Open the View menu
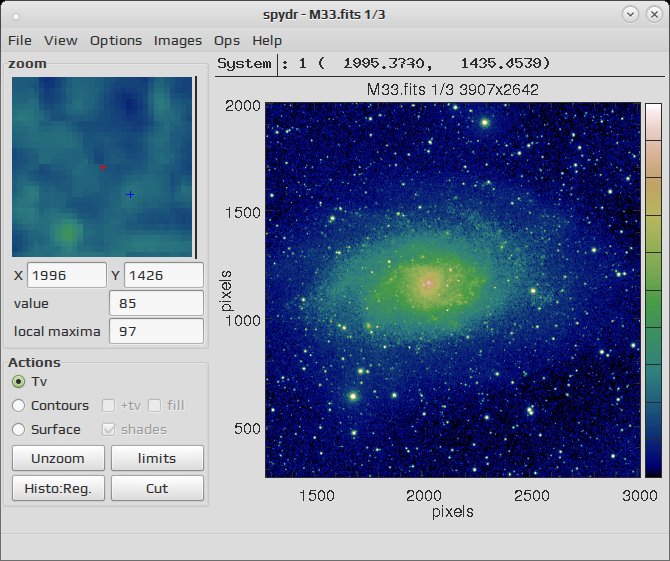Screen dimensions: 670x561 [x=61, y=41]
